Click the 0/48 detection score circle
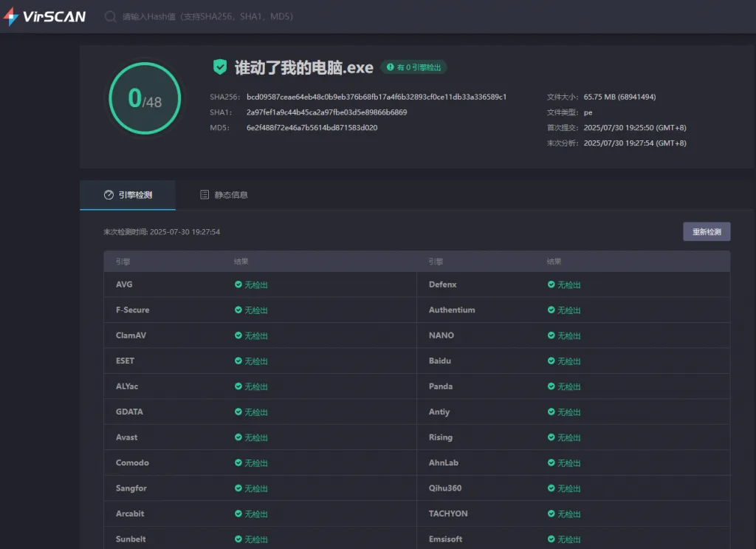The width and height of the screenshot is (756, 549). point(145,98)
